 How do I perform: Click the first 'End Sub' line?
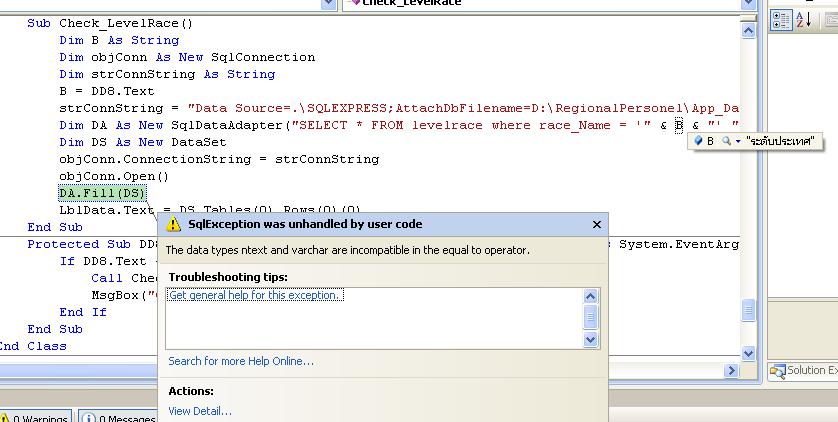click(x=55, y=227)
